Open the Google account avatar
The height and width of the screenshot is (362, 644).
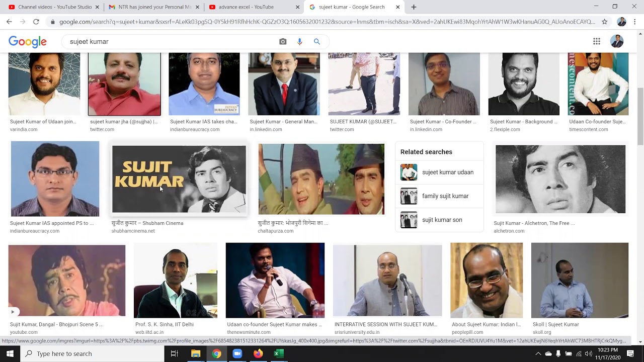617,41
